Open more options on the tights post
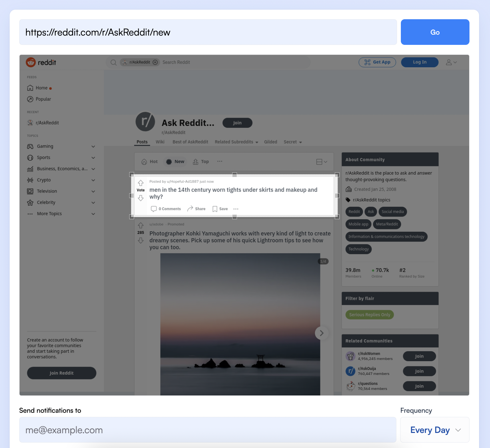This screenshot has width=490, height=448. pyautogui.click(x=236, y=209)
